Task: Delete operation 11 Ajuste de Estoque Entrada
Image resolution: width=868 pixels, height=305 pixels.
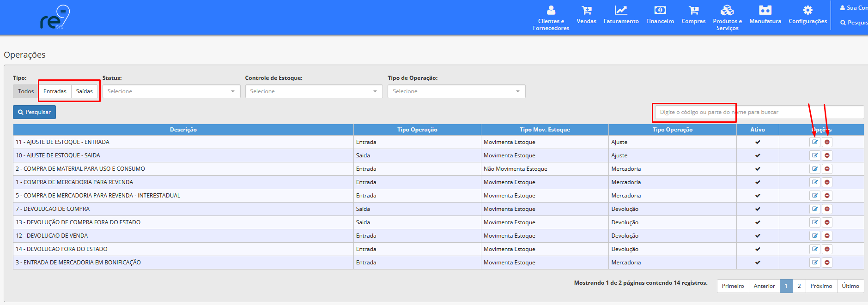Action: coord(827,142)
